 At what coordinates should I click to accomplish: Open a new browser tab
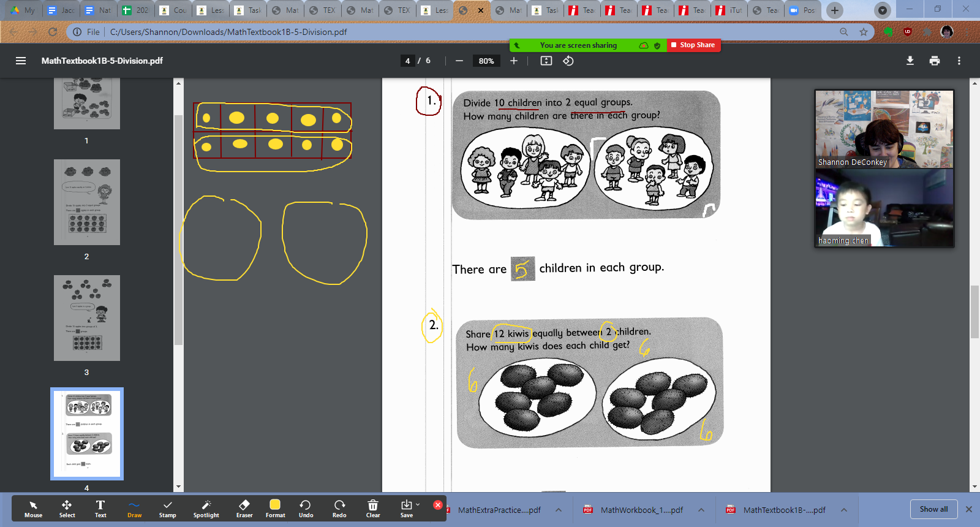(834, 10)
